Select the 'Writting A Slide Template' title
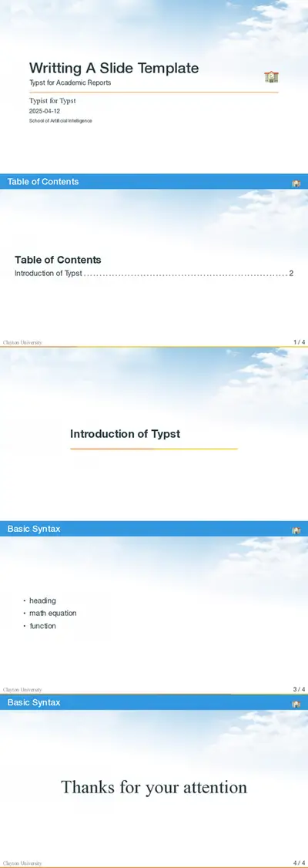 click(x=114, y=68)
